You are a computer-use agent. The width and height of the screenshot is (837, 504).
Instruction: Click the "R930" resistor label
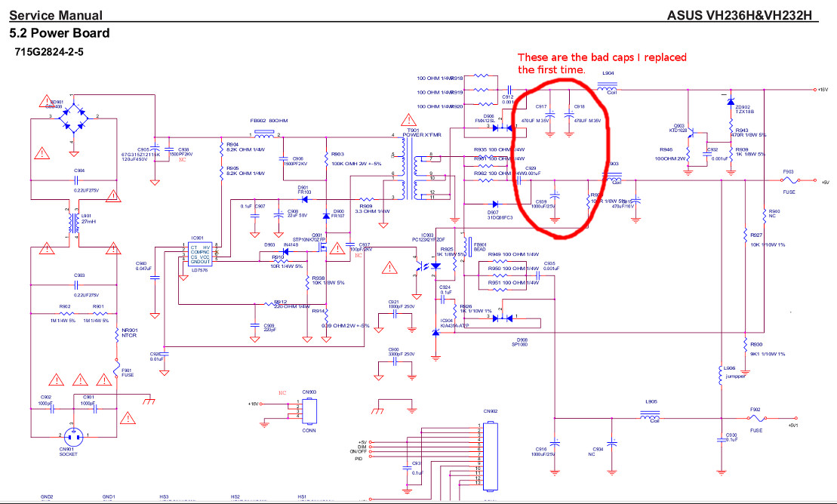click(x=755, y=344)
